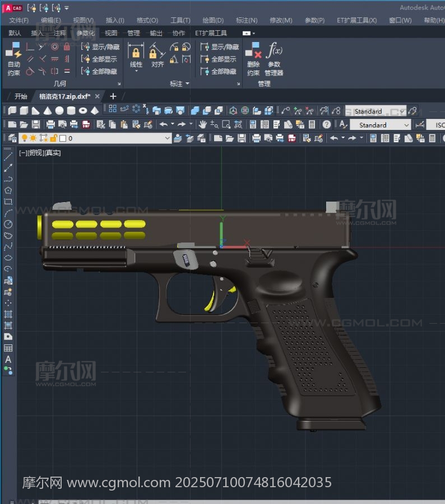Open the 绘图(D) menu
Image resolution: width=445 pixels, height=504 pixels.
pyautogui.click(x=213, y=20)
